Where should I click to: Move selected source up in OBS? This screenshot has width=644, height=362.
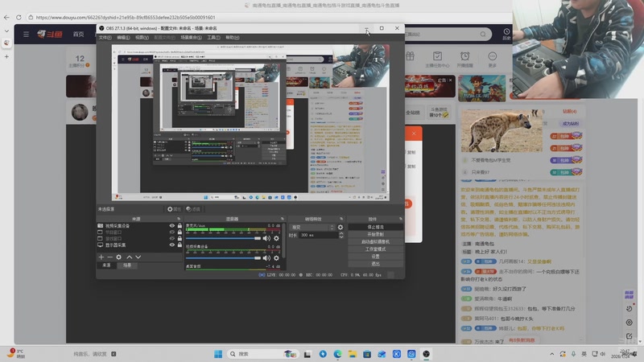[130, 257]
